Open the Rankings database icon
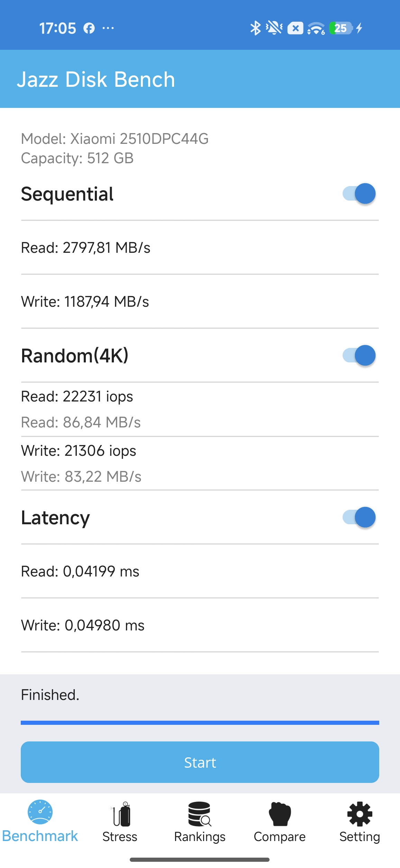The image size is (400, 868). click(x=200, y=814)
